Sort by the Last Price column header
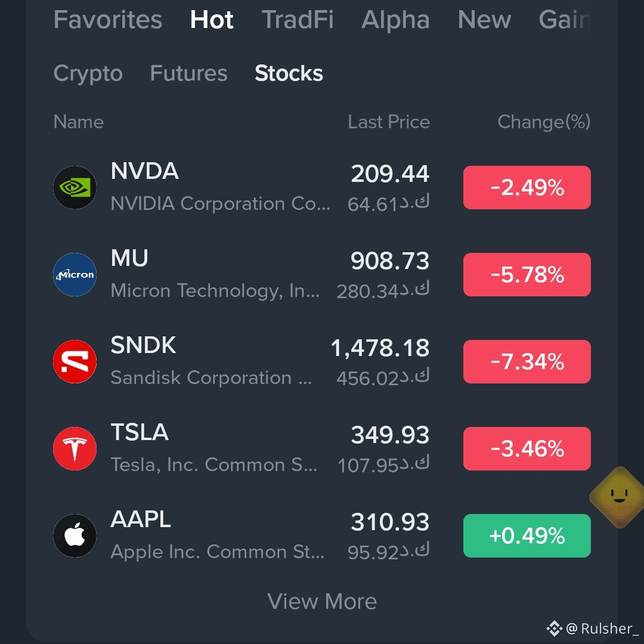Viewport: 644px width, 644px height. [x=389, y=122]
